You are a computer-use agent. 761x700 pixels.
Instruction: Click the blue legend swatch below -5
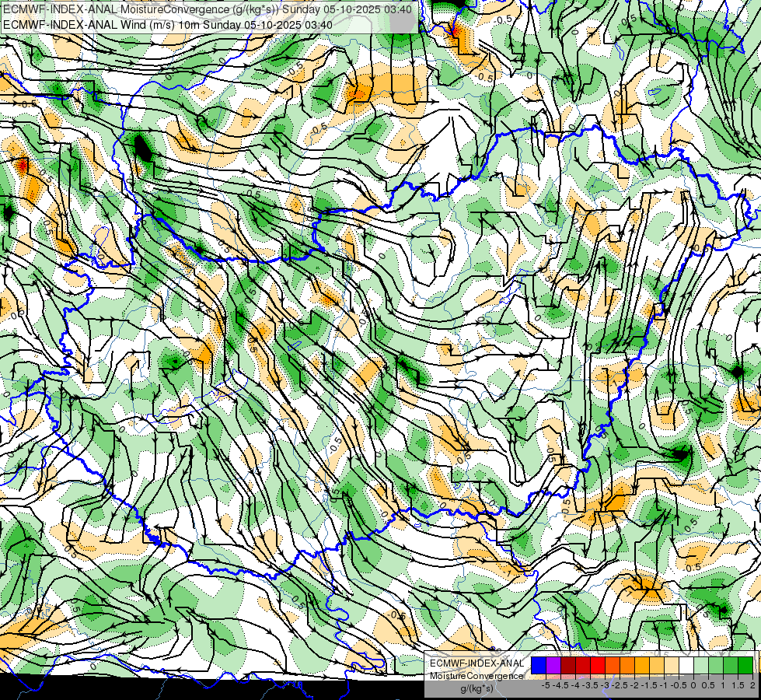click(539, 666)
